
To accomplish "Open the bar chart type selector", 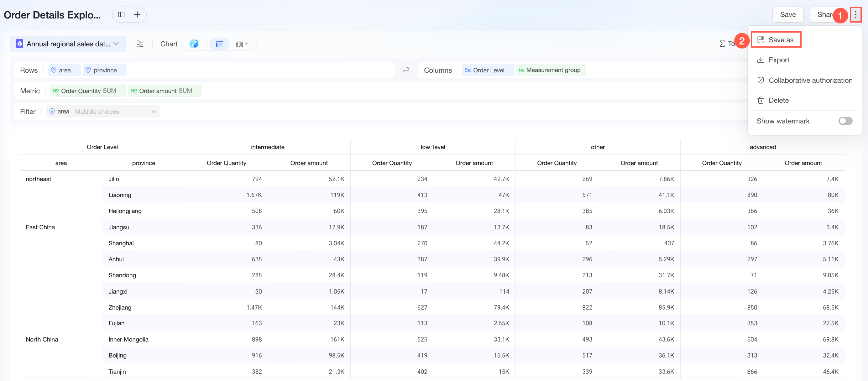I will tap(242, 44).
